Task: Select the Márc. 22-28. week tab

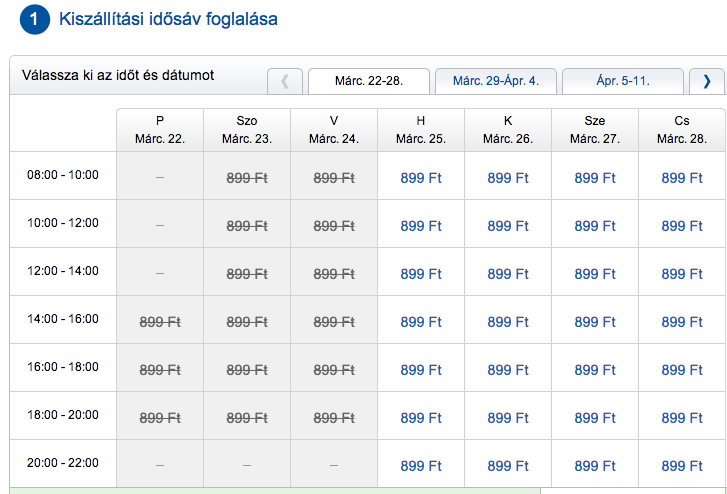Action: click(x=369, y=81)
